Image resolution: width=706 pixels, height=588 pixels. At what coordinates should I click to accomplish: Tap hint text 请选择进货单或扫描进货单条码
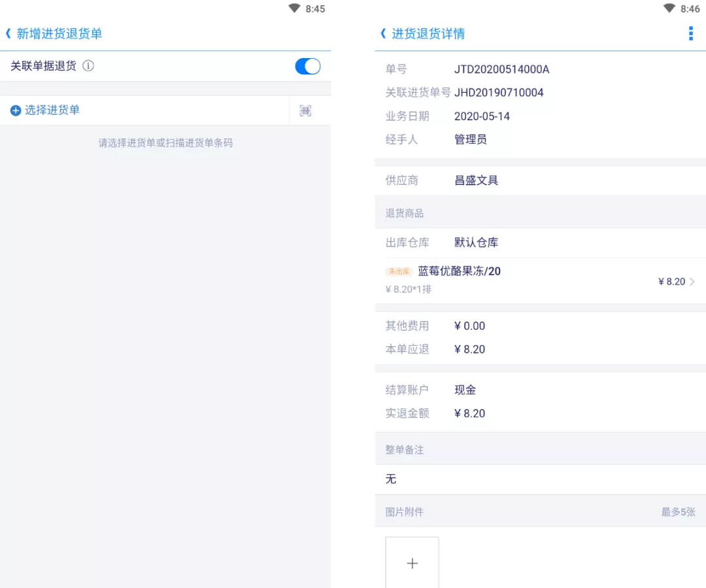coord(167,143)
